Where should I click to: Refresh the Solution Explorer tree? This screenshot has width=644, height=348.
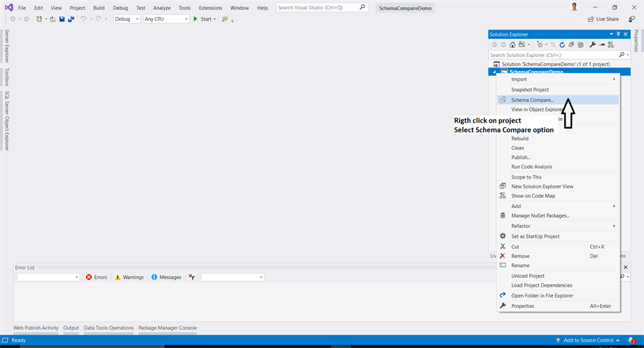562,45
